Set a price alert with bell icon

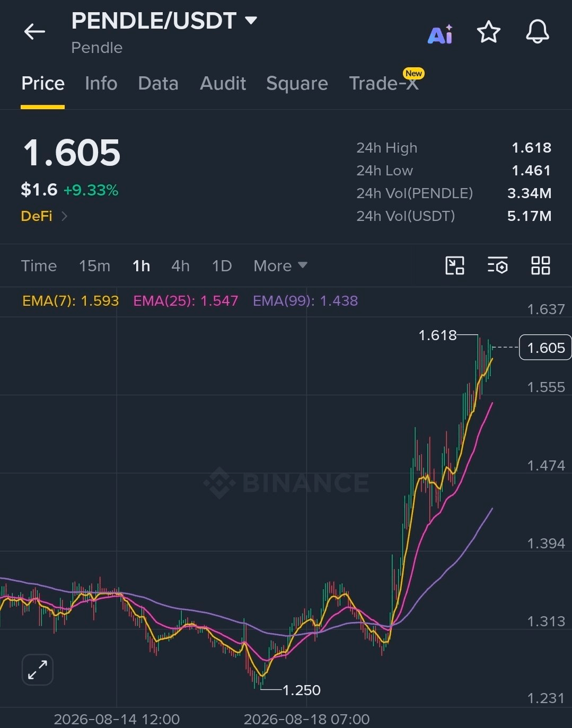click(x=538, y=32)
